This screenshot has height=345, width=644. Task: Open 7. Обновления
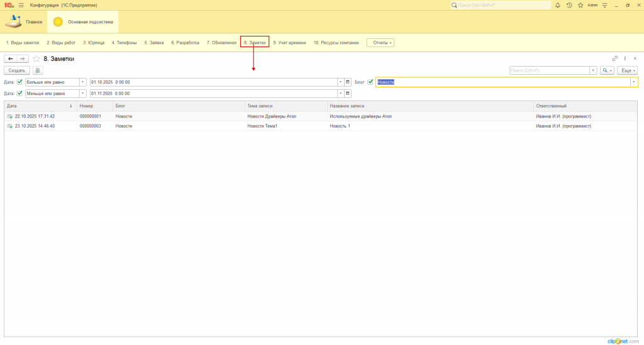[222, 43]
